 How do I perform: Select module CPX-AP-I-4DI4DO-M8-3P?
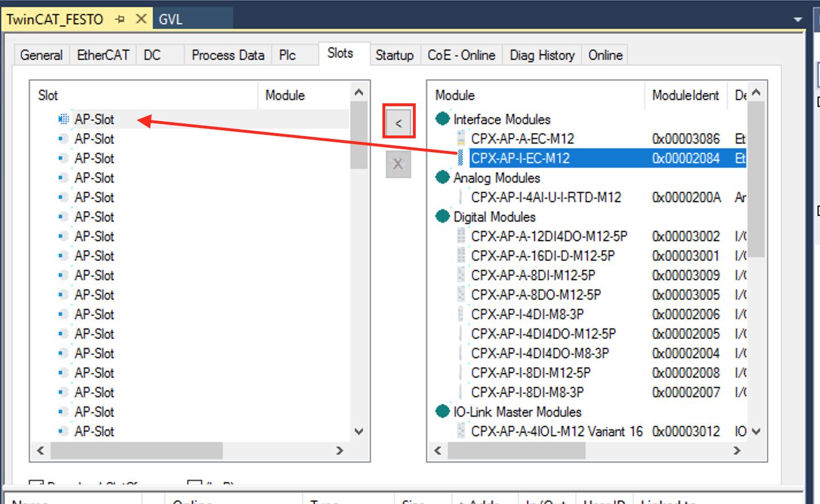pyautogui.click(x=540, y=354)
